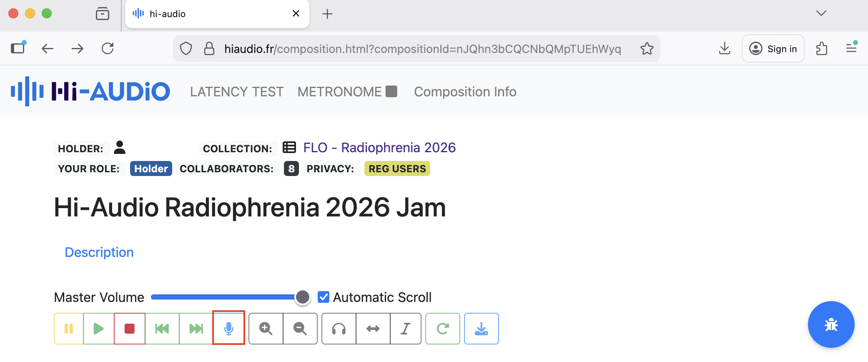Screen dimensions: 868x362
Task: Open the FLO - Radiophrenia 2026 collection link
Action: tap(379, 148)
